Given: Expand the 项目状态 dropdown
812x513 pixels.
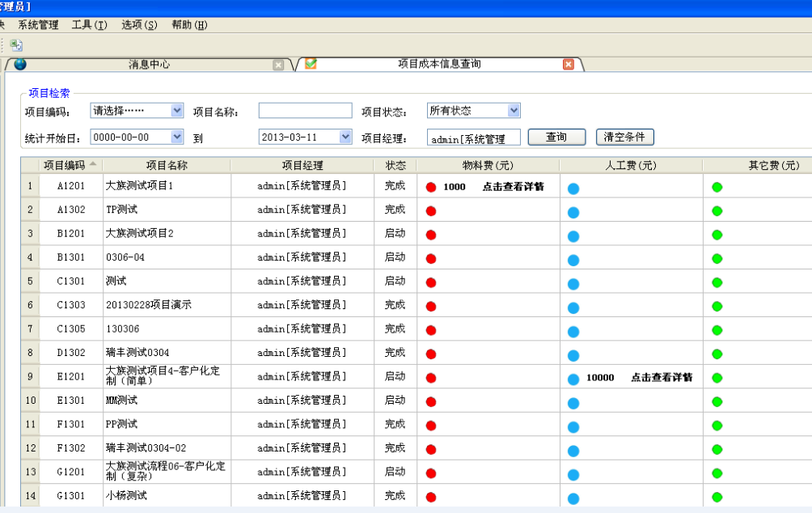Looking at the screenshot, I should click(514, 111).
